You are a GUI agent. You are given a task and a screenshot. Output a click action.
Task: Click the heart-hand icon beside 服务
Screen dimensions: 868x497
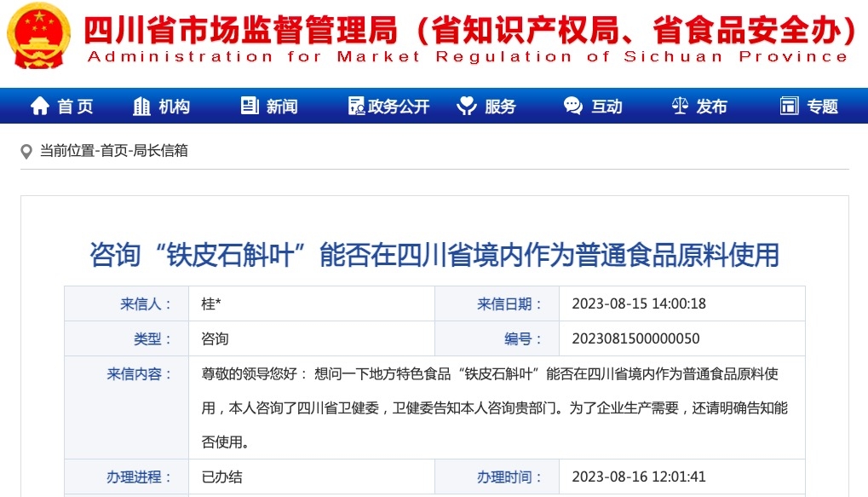pyautogui.click(x=467, y=107)
